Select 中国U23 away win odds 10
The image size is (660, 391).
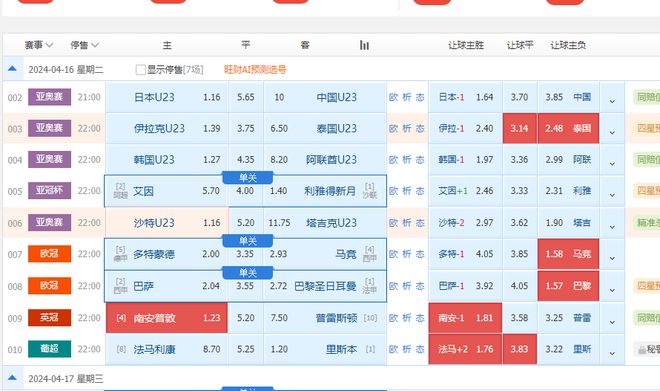[x=325, y=97]
